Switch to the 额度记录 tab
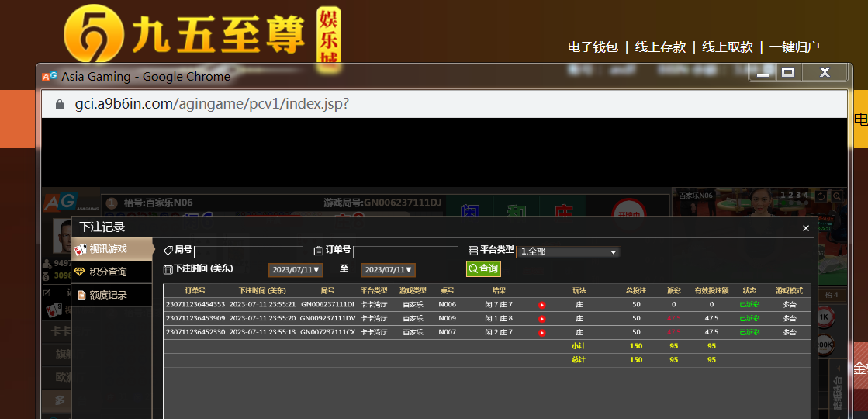Viewport: 868px width, 419px height. point(112,295)
